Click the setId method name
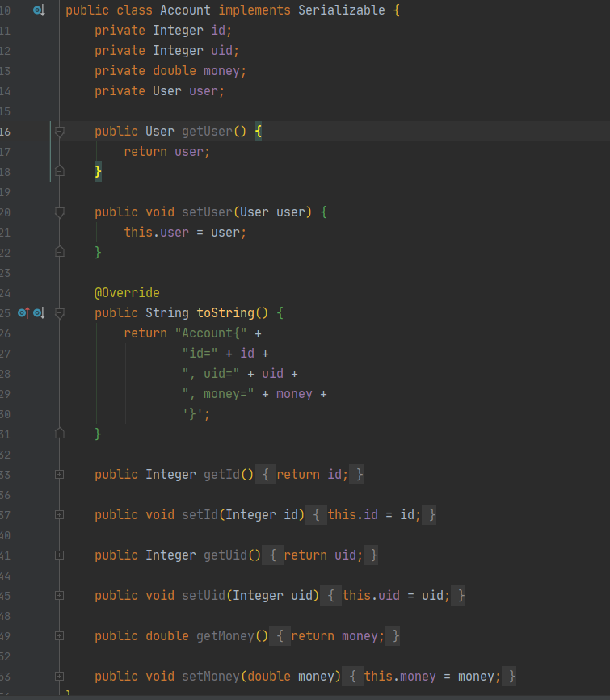The image size is (610, 700). pos(200,515)
